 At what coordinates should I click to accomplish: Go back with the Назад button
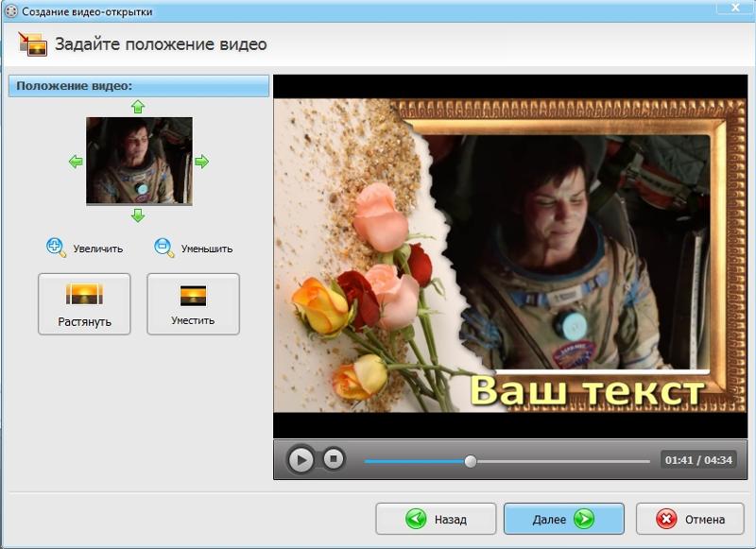tap(436, 519)
